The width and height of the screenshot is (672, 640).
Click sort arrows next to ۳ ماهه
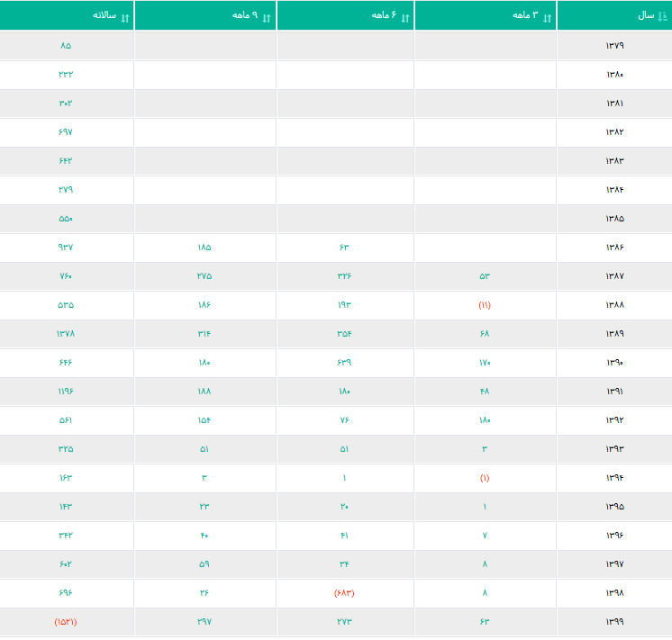[x=548, y=18]
